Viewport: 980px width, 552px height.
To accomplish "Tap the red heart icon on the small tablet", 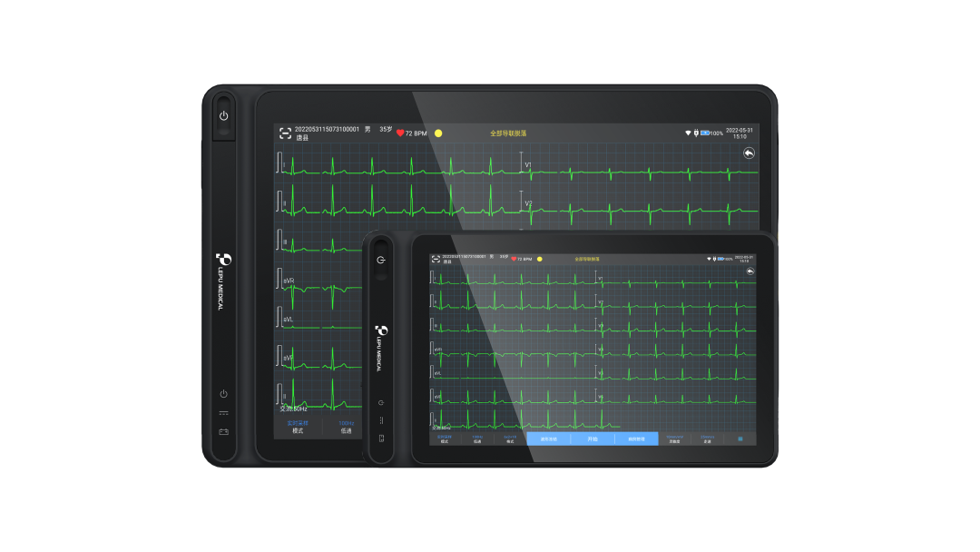I will 514,259.
